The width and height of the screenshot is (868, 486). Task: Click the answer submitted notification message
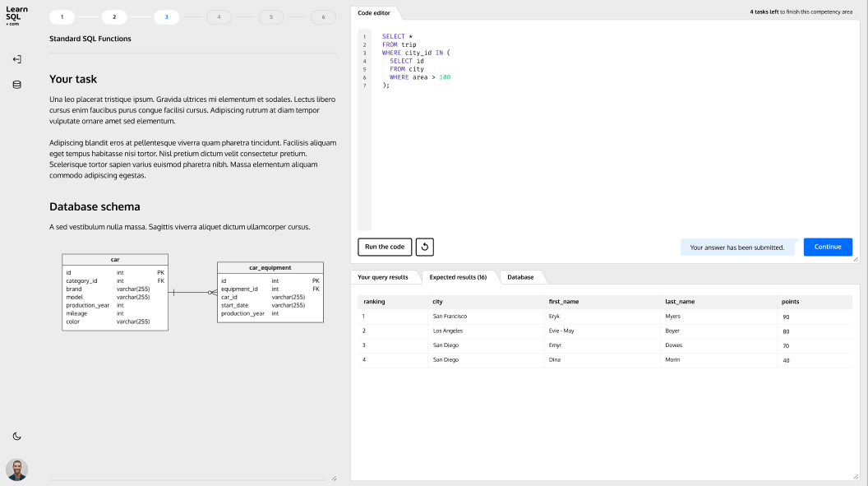(736, 248)
